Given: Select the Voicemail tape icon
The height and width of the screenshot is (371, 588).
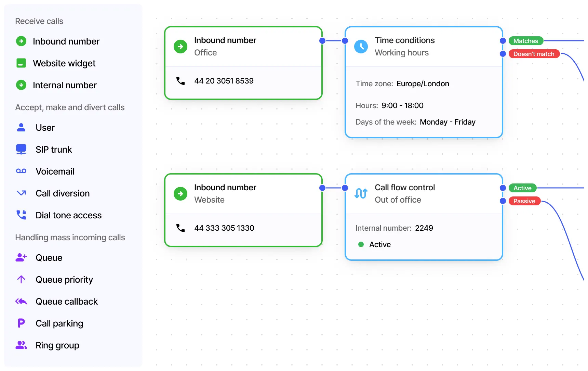Looking at the screenshot, I should (21, 171).
